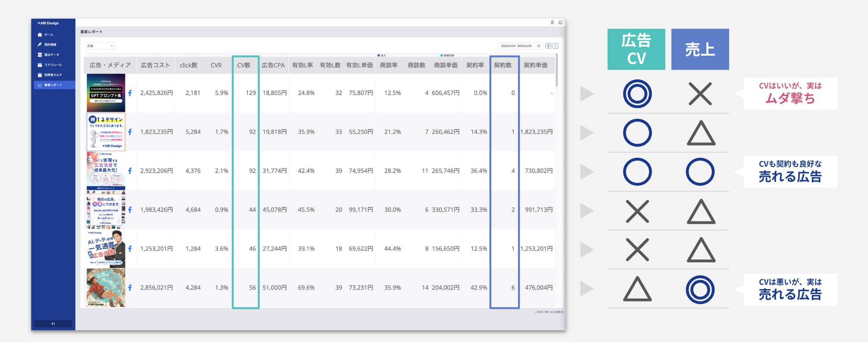Open the user account icon

[552, 22]
